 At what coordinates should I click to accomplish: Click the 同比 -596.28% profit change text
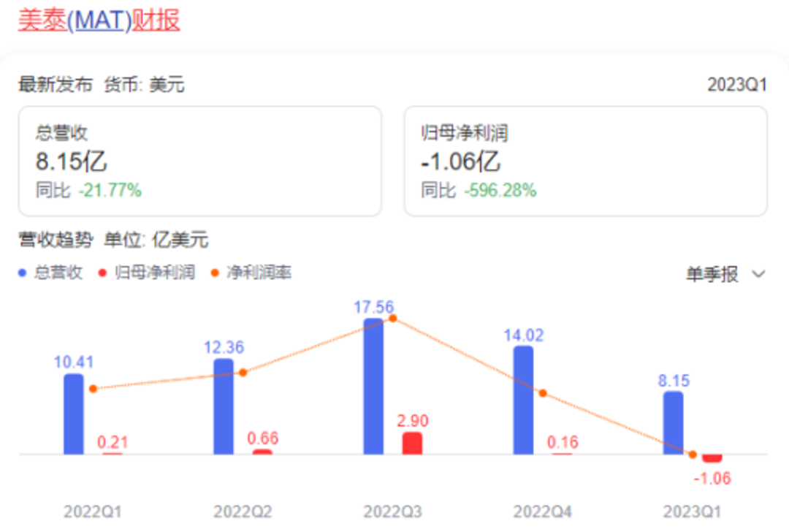coord(479,191)
